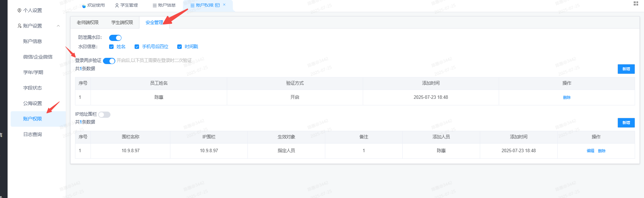Disable the 登录两步验证 switch

coord(109,61)
